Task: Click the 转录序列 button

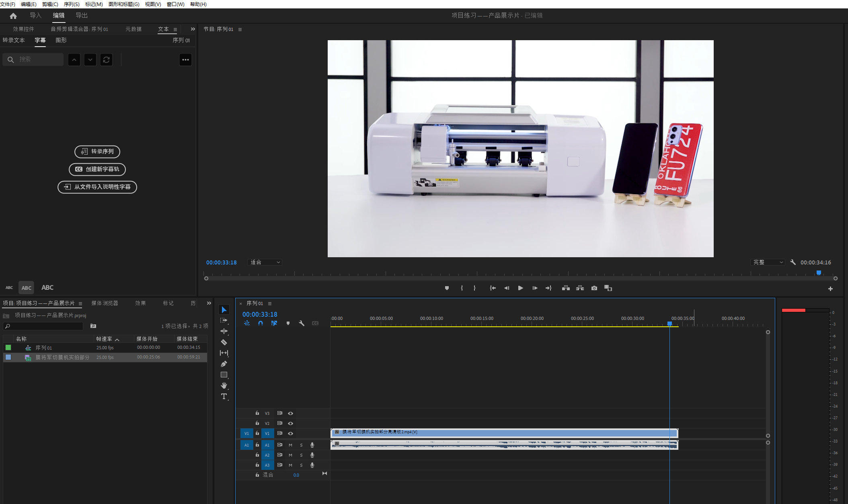Action: [x=97, y=152]
